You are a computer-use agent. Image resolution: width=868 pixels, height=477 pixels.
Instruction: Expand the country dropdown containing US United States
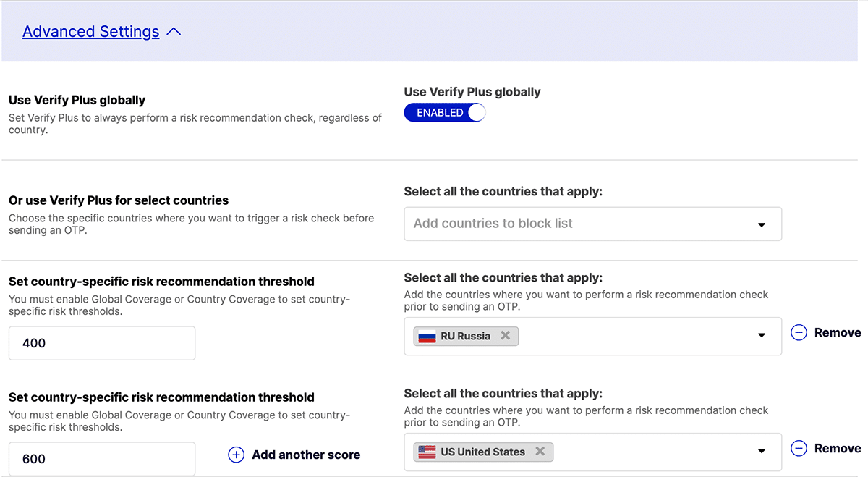761,452
